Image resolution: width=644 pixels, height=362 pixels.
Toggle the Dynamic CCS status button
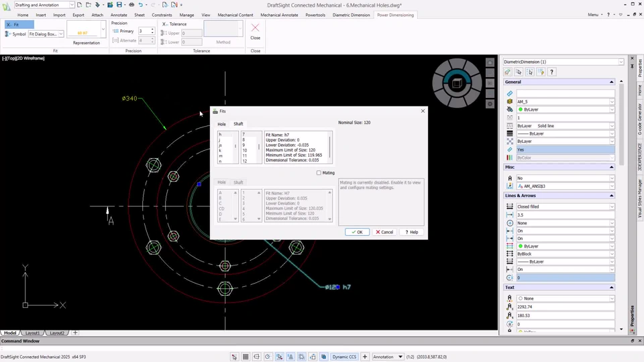(x=344, y=357)
